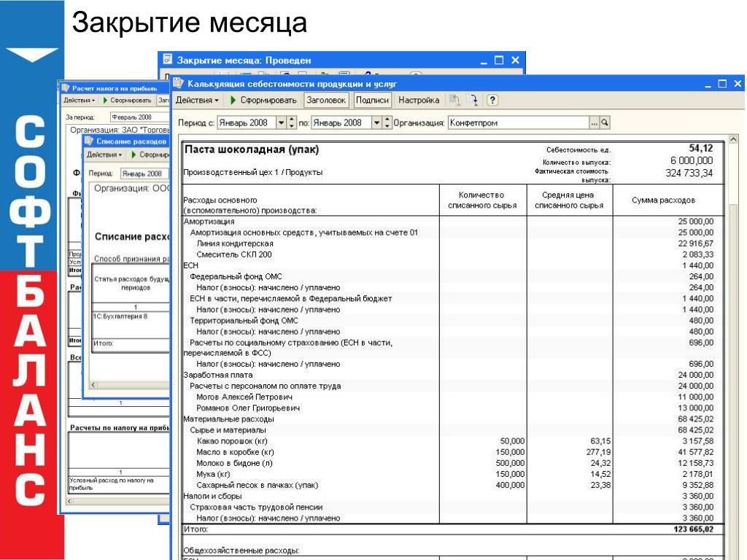The width and height of the screenshot is (747, 560).
Task: Click column header Сумма расходов
Action: tap(663, 200)
